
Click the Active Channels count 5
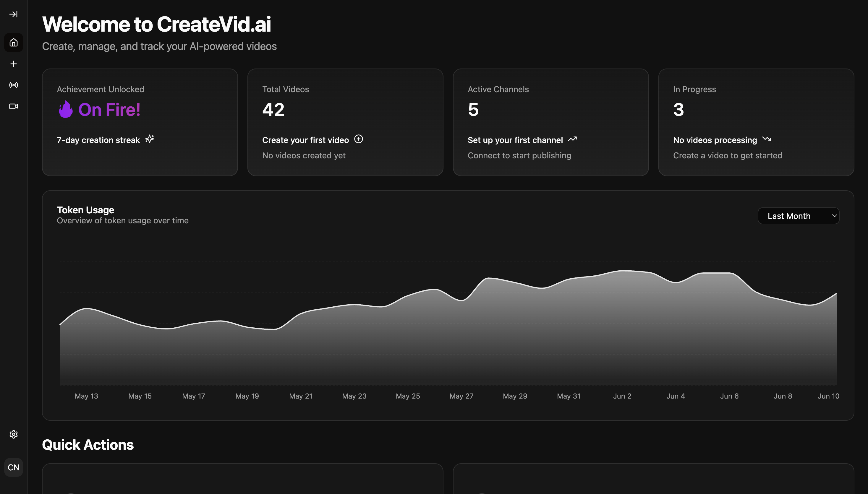pyautogui.click(x=473, y=110)
